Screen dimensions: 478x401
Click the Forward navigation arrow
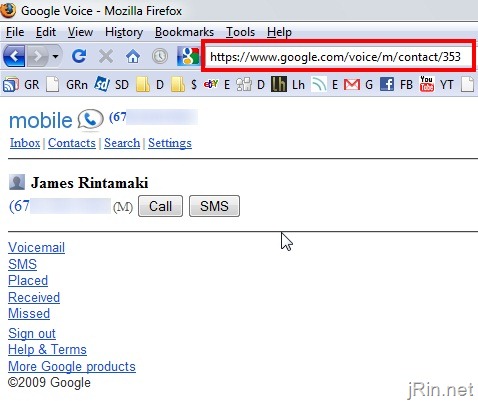click(x=37, y=56)
